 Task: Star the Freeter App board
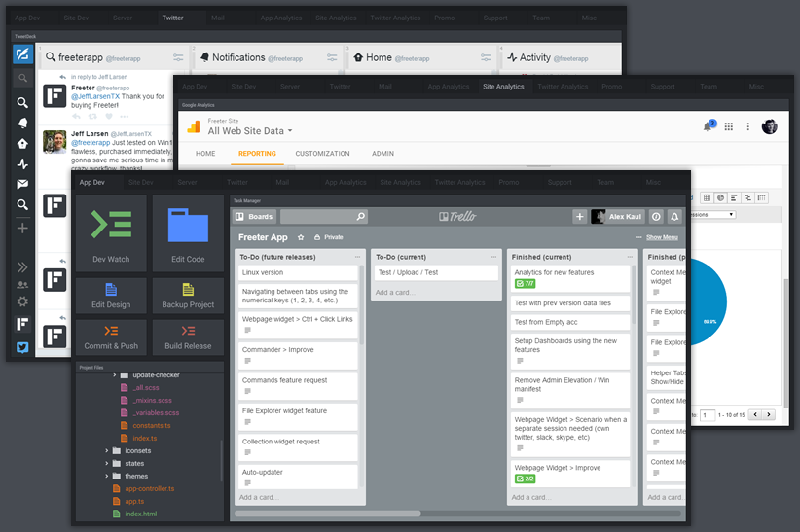pyautogui.click(x=301, y=237)
